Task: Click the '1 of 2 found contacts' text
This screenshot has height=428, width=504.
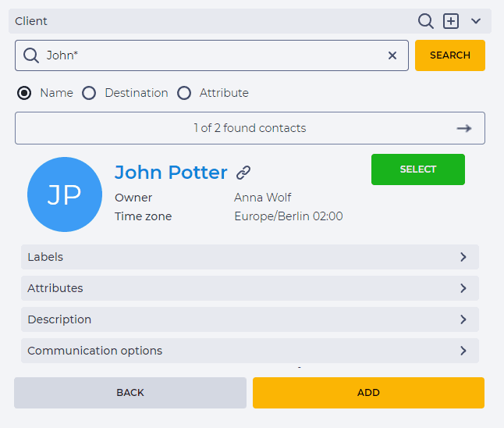Action: (250, 128)
